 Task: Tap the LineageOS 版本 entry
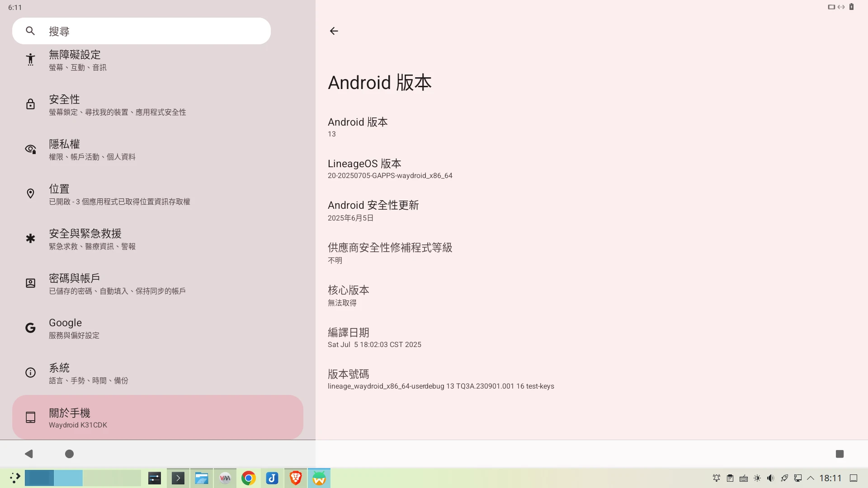592,169
